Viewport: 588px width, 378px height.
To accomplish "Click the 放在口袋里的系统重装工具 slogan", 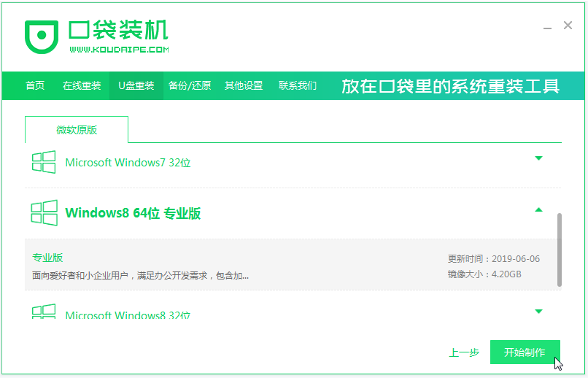I will [x=450, y=86].
